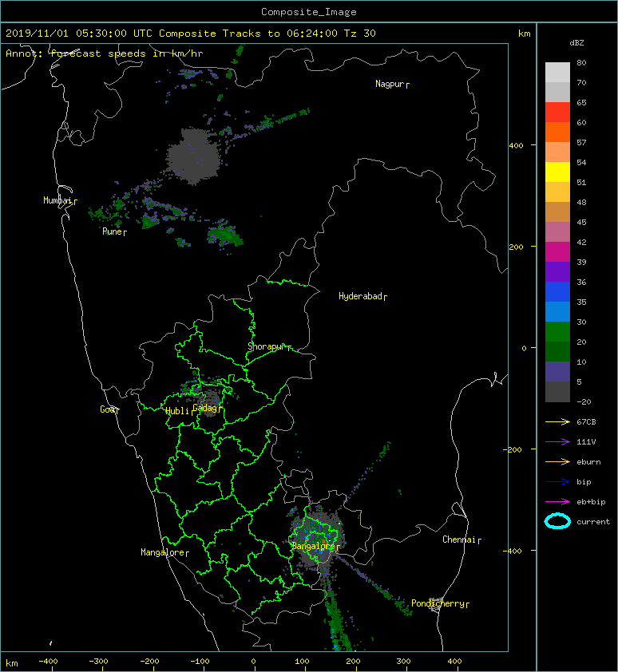Select the eburn arrow legend symbol
Image resolution: width=618 pixels, height=672 pixels.
557,462
